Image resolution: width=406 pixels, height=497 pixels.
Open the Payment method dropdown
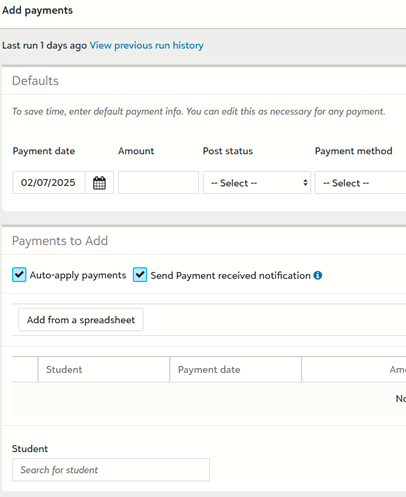pyautogui.click(x=360, y=183)
